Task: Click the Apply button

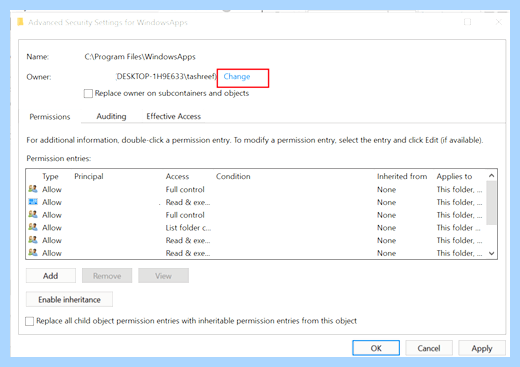Action: pos(482,348)
